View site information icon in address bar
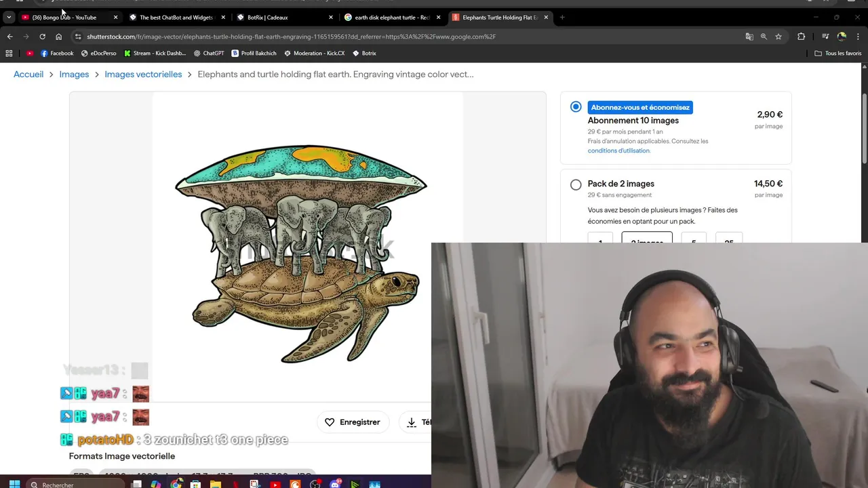Viewport: 868px width, 488px height. coord(78,37)
